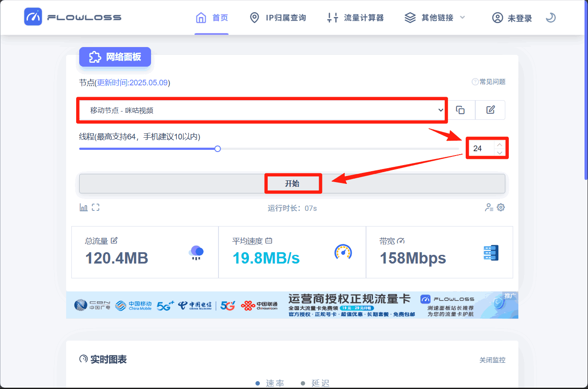Toggle the 延迟 chart legend series
Screen dimensions: 588x389
(316, 383)
